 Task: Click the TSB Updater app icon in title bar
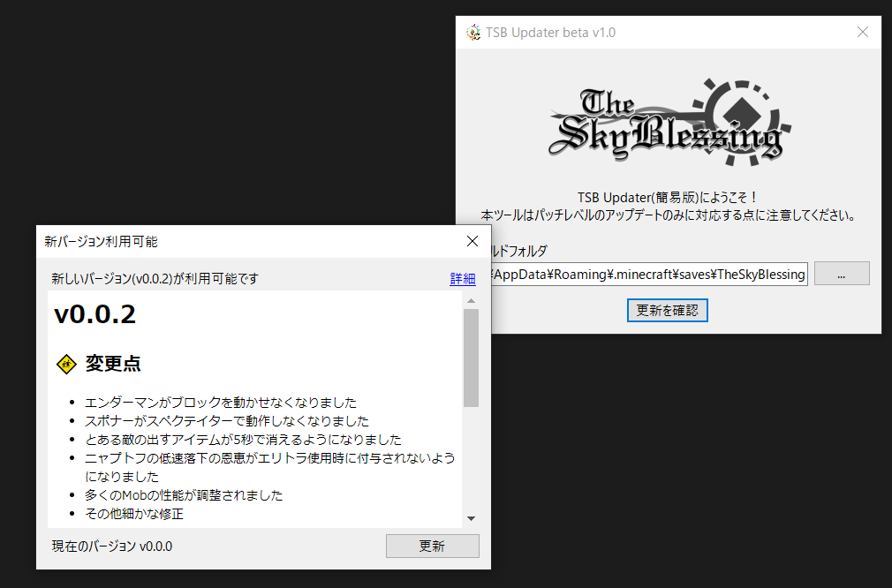(x=473, y=33)
